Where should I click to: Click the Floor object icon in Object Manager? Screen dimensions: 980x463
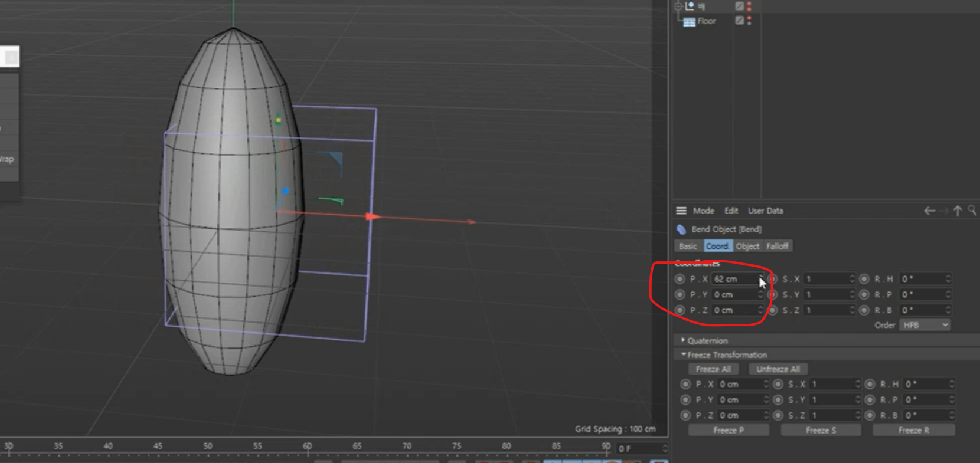pos(689,21)
